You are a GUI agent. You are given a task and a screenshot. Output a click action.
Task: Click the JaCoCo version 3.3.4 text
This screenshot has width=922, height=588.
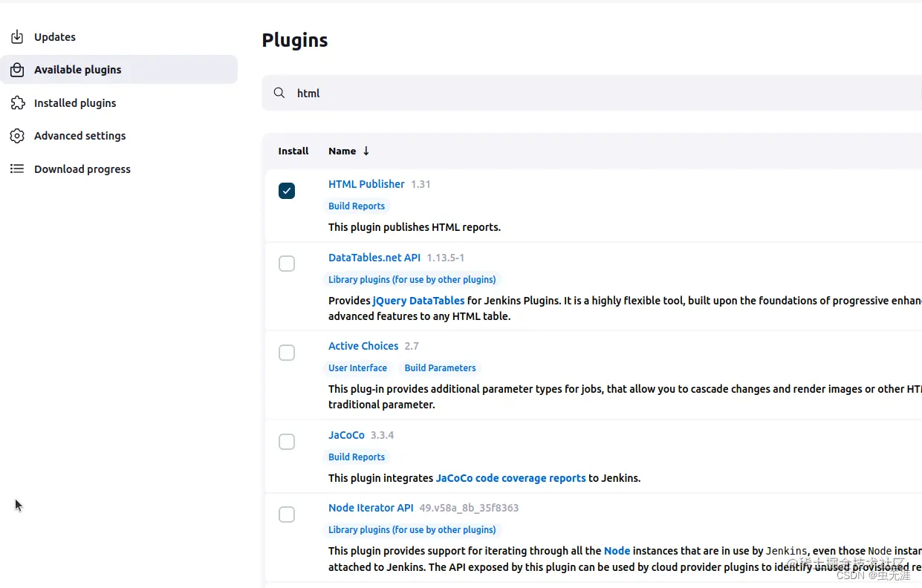pos(382,435)
